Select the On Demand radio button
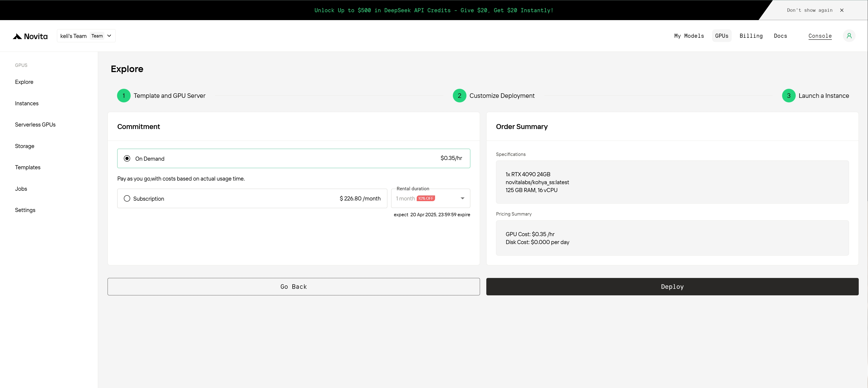This screenshot has height=388, width=868. click(x=127, y=158)
